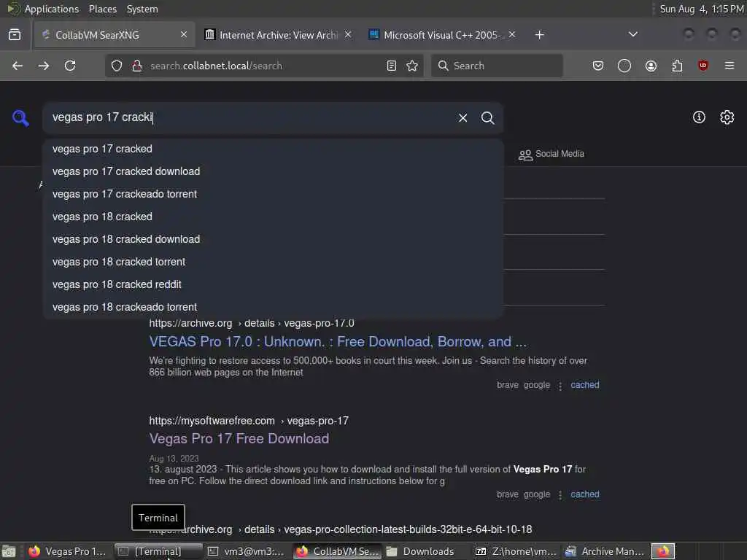The height and width of the screenshot is (560, 747).
Task: Submit the search with magnifier icon
Action: pyautogui.click(x=487, y=117)
